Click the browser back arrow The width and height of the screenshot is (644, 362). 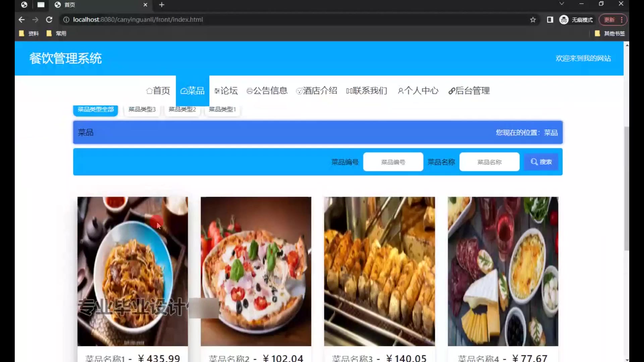click(x=22, y=20)
